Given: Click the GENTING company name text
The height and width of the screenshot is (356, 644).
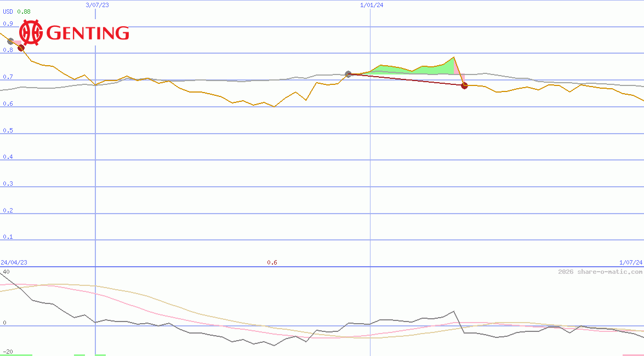Looking at the screenshot, I should click(88, 33).
